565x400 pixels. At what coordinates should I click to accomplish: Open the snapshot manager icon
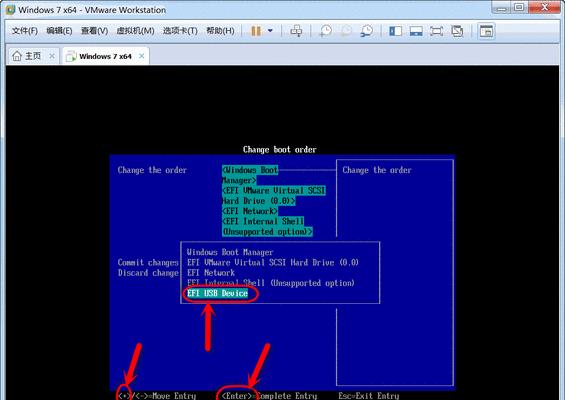366,31
